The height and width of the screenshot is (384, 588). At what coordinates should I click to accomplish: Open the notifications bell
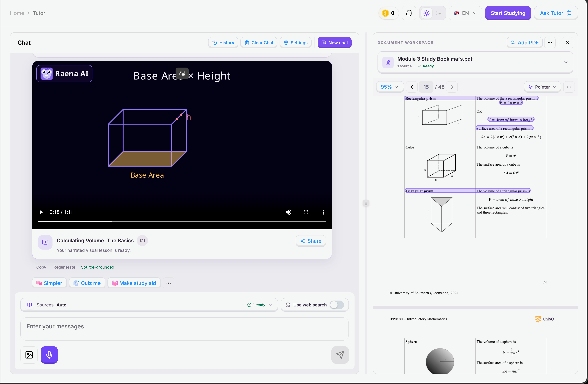(409, 13)
